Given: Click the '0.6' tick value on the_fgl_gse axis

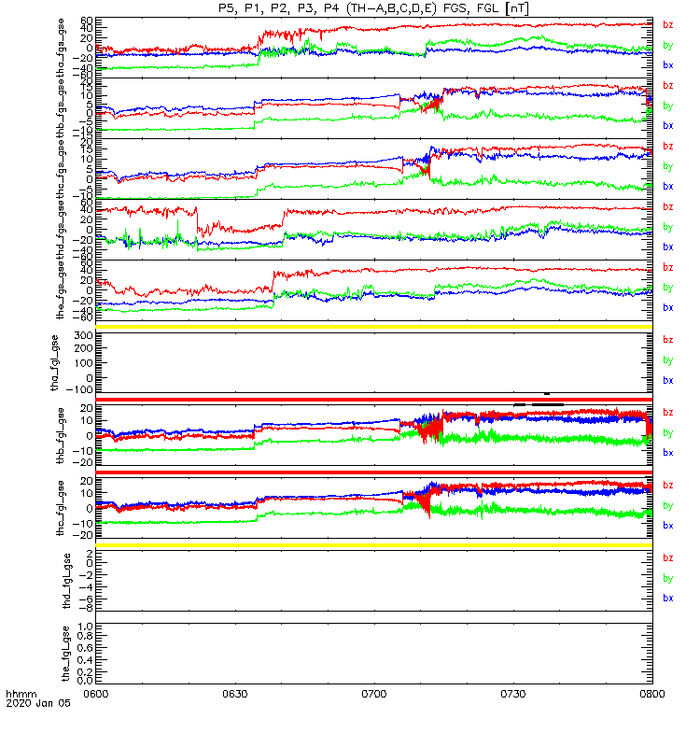Looking at the screenshot, I should (x=86, y=648).
